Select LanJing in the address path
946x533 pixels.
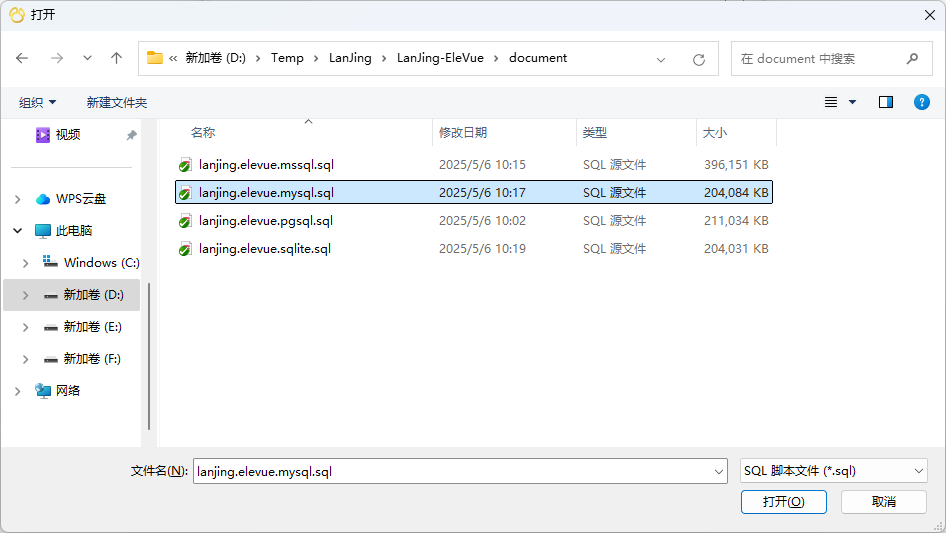(350, 58)
